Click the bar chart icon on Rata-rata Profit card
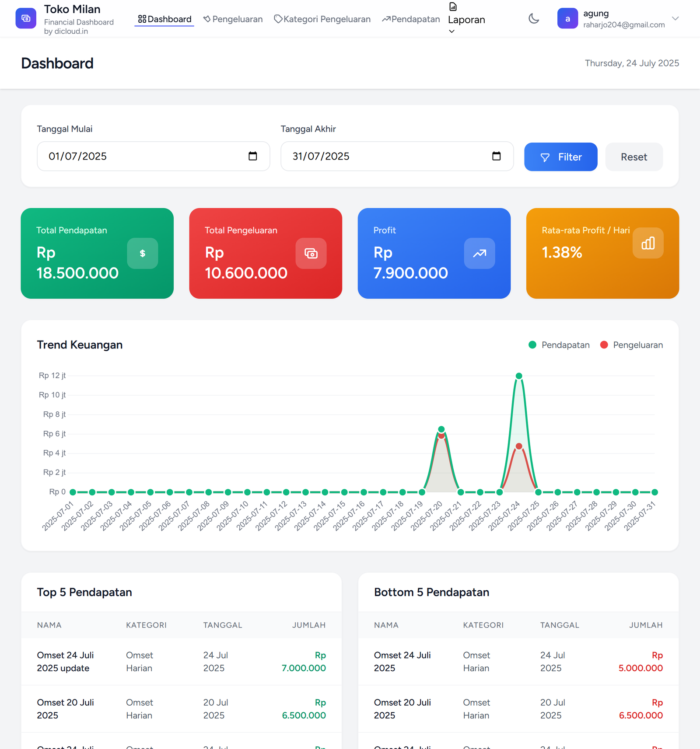Viewport: 700px width, 749px height. 647,243
